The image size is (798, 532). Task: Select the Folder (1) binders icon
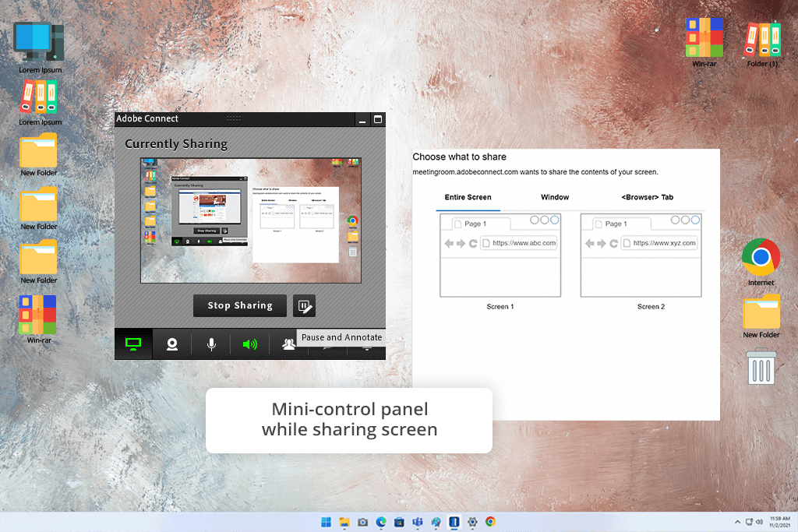[x=762, y=42]
